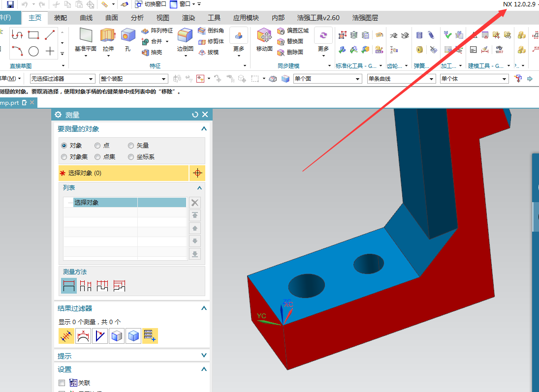The width and height of the screenshot is (539, 392).
Task: Open the 视图 ribbon tab
Action: coord(162,18)
